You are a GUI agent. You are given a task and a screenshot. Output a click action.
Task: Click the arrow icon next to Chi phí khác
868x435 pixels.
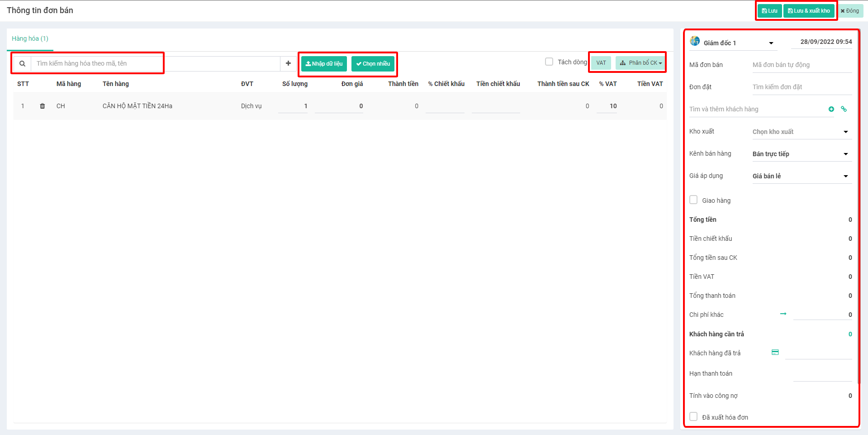783,314
